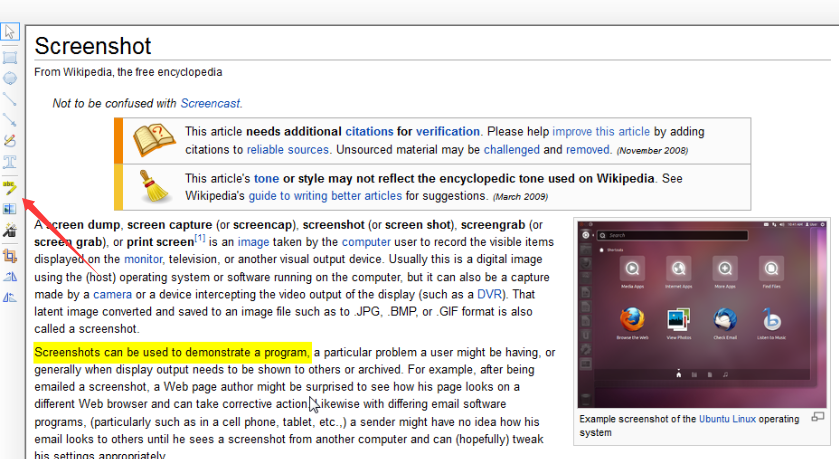This screenshot has height=459, width=839.
Task: Open the effects tool
Action: click(10, 231)
